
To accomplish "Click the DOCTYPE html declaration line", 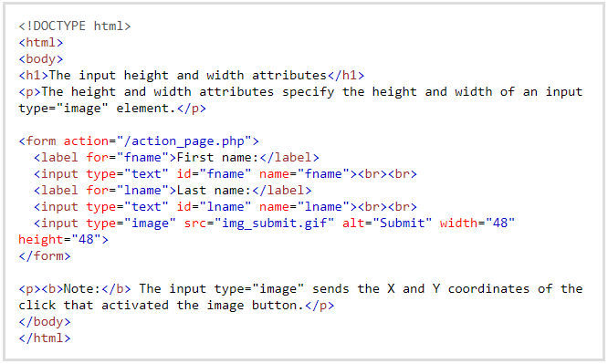I will pyautogui.click(x=75, y=26).
